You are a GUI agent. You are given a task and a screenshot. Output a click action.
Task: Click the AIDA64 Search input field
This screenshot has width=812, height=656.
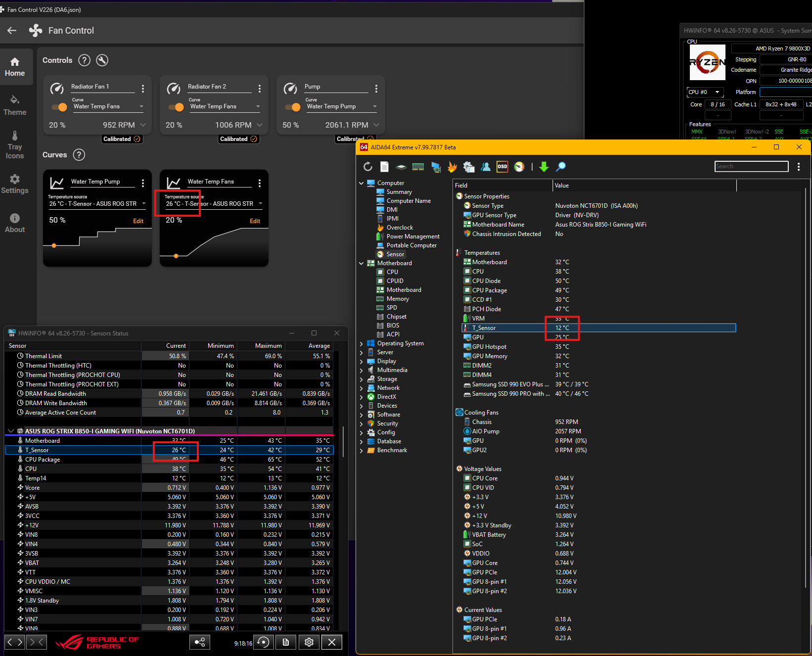click(752, 166)
